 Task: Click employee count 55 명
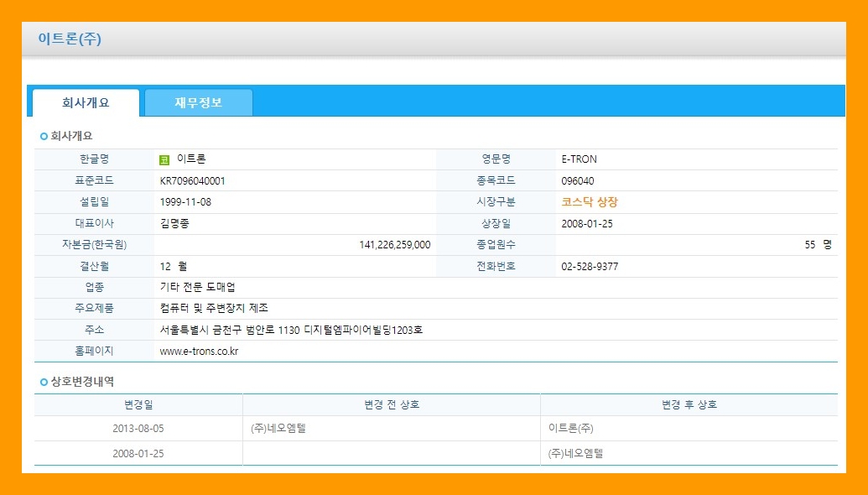(x=819, y=245)
